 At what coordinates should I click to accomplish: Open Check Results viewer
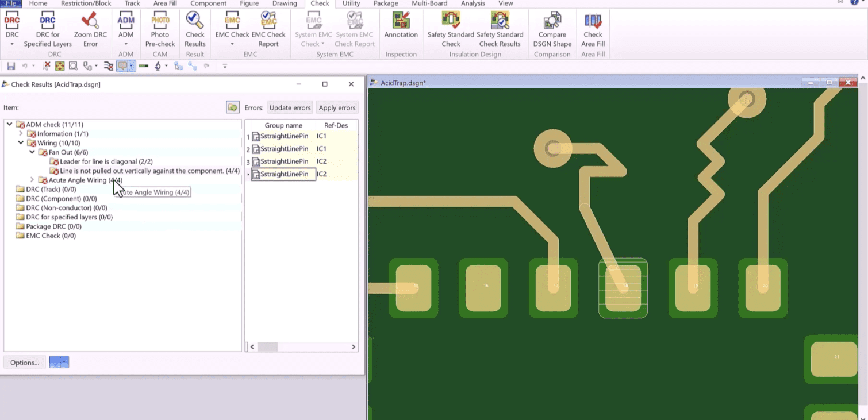[x=195, y=30]
